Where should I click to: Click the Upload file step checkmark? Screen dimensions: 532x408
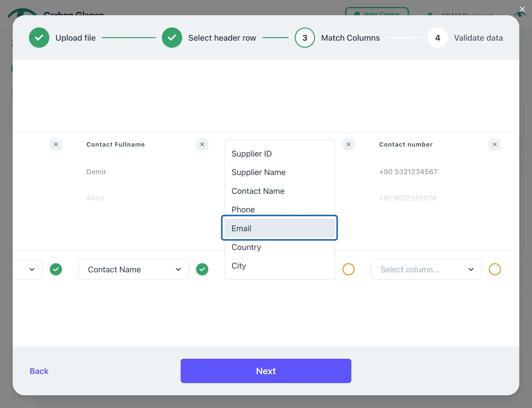[39, 38]
